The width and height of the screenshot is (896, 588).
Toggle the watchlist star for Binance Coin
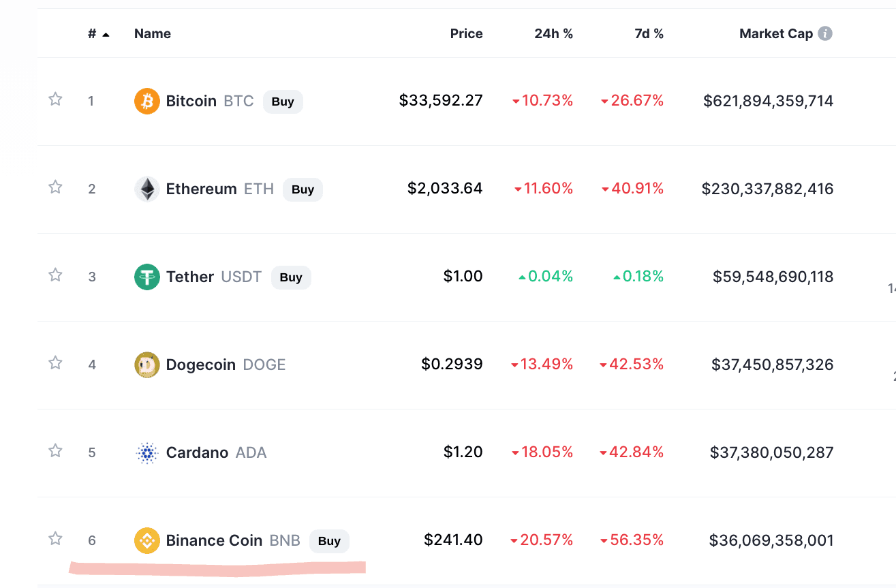55,539
